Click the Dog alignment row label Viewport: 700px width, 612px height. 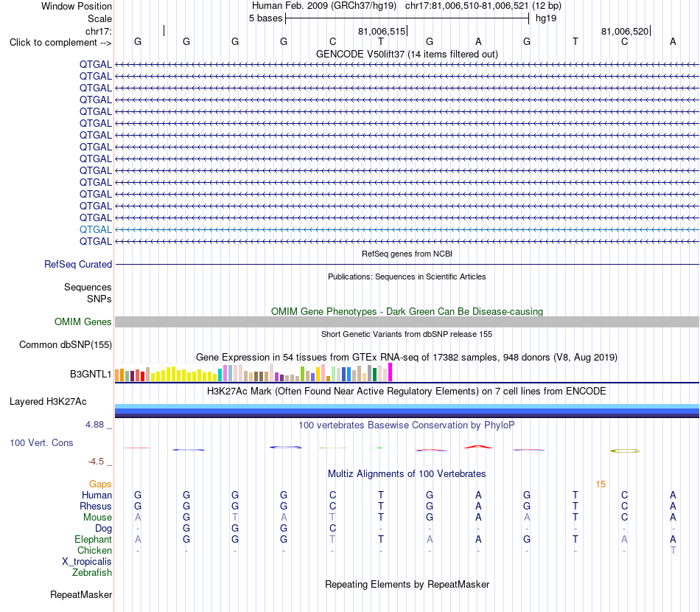tap(104, 529)
